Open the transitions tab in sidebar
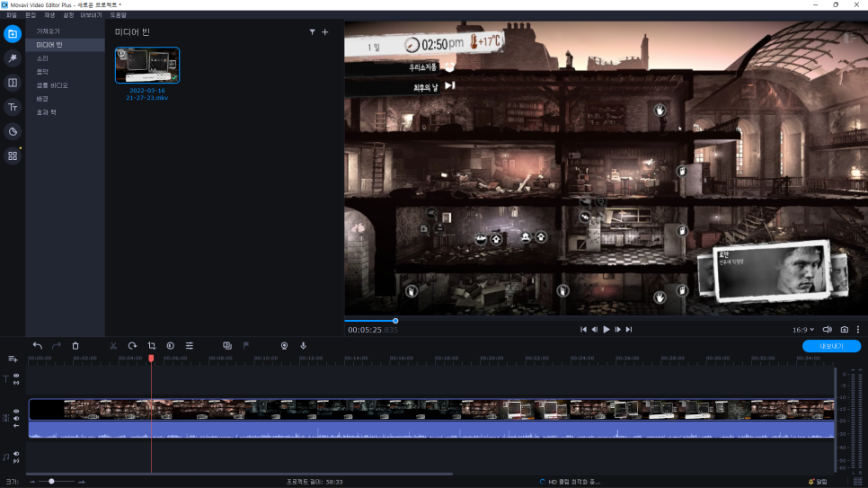 tap(13, 83)
